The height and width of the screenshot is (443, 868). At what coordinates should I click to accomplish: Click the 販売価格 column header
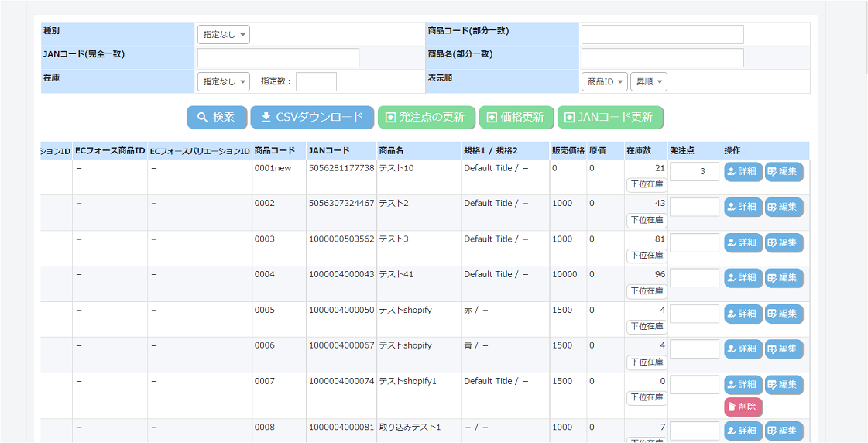click(x=568, y=150)
